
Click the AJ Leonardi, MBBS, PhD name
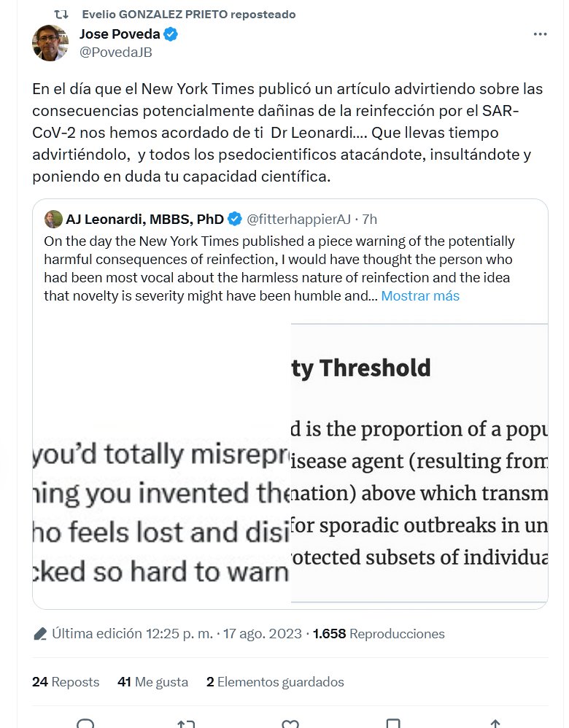point(144,220)
